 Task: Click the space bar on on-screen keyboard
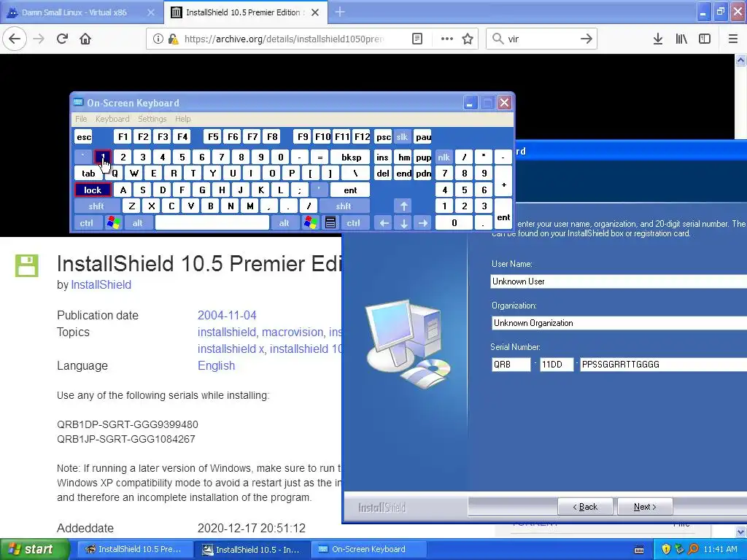point(212,223)
